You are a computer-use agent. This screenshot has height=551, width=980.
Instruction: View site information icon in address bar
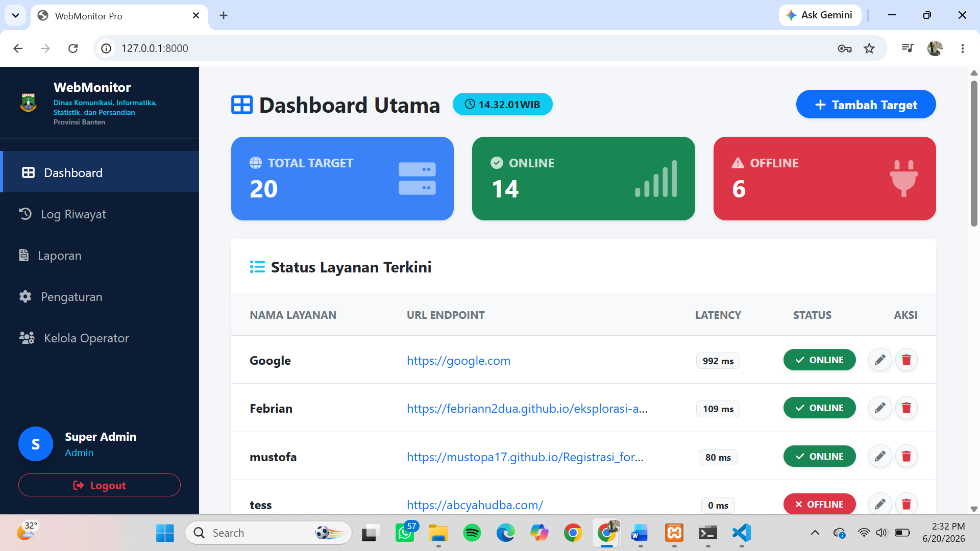coord(106,48)
